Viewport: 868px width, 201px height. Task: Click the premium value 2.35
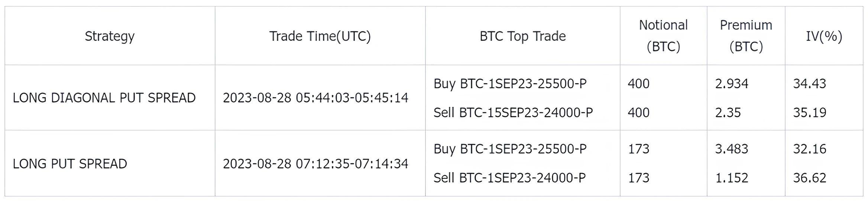[728, 112]
